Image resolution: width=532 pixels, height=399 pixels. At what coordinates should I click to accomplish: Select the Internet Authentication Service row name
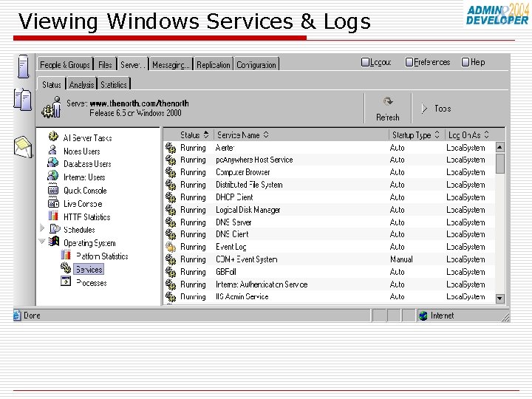262,284
